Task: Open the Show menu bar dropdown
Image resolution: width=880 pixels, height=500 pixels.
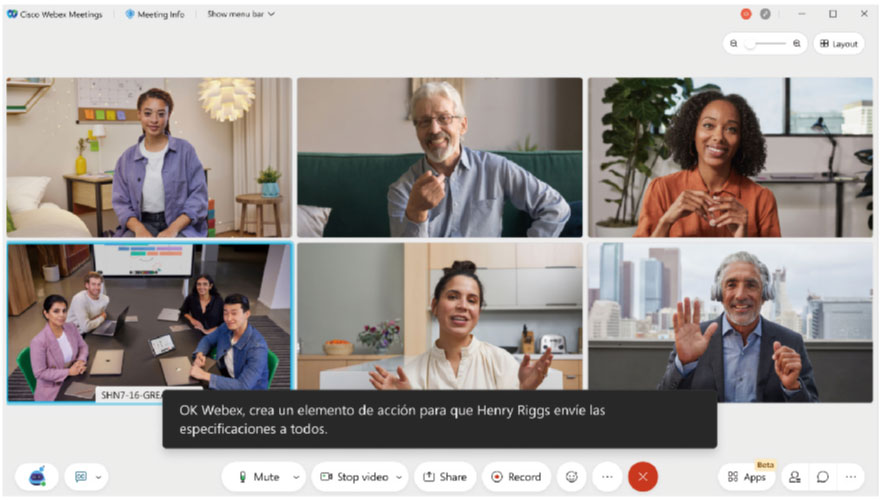Action: click(x=241, y=14)
